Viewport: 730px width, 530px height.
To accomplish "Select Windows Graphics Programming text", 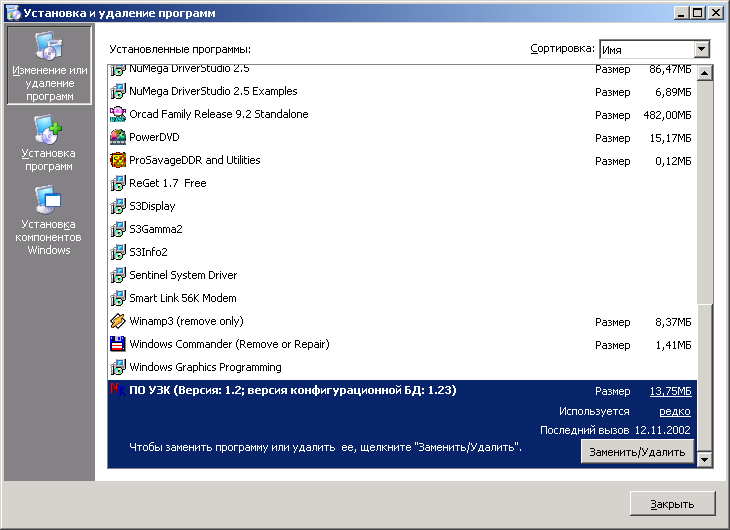I will tap(205, 367).
